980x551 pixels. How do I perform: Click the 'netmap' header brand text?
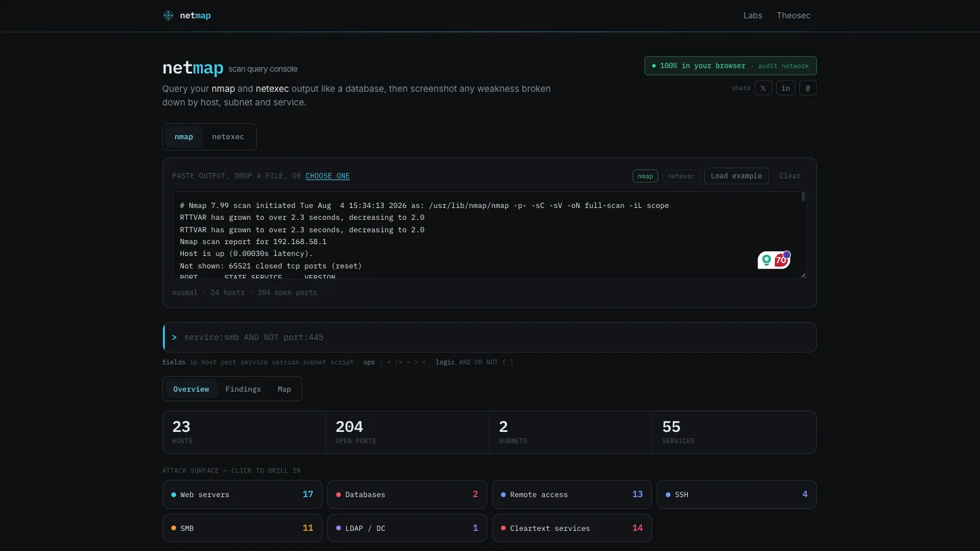tap(195, 15)
